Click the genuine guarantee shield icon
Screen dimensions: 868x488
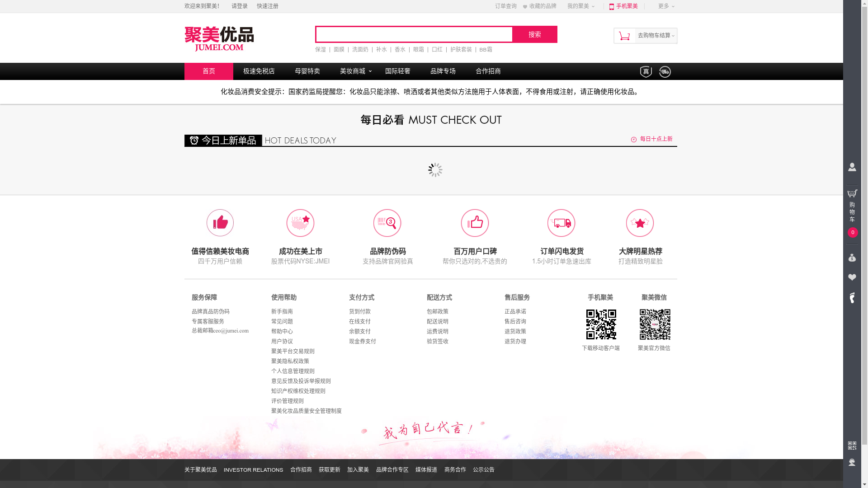pos(646,72)
